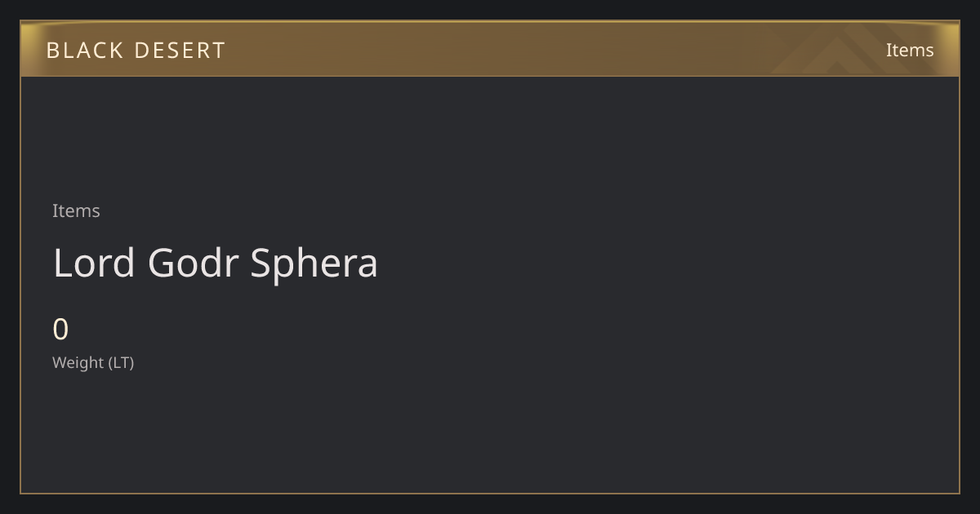Click the gold glow at header's left edge

pyautogui.click(x=33, y=49)
